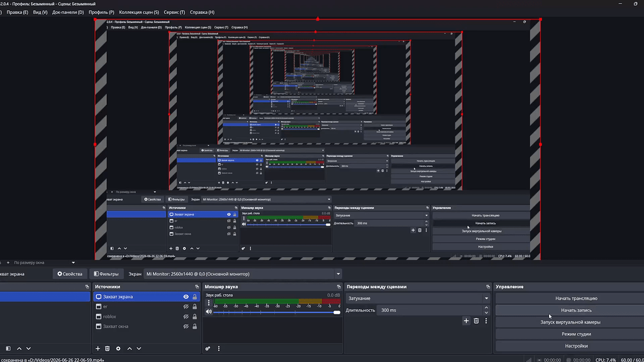
Task: Open advanced audio properties gear icon
Action: pos(208,348)
